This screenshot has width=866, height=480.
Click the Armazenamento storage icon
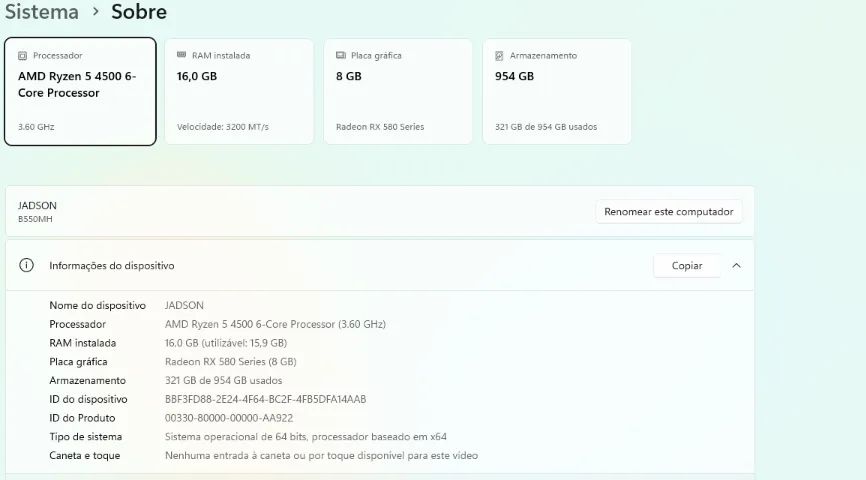coord(499,55)
